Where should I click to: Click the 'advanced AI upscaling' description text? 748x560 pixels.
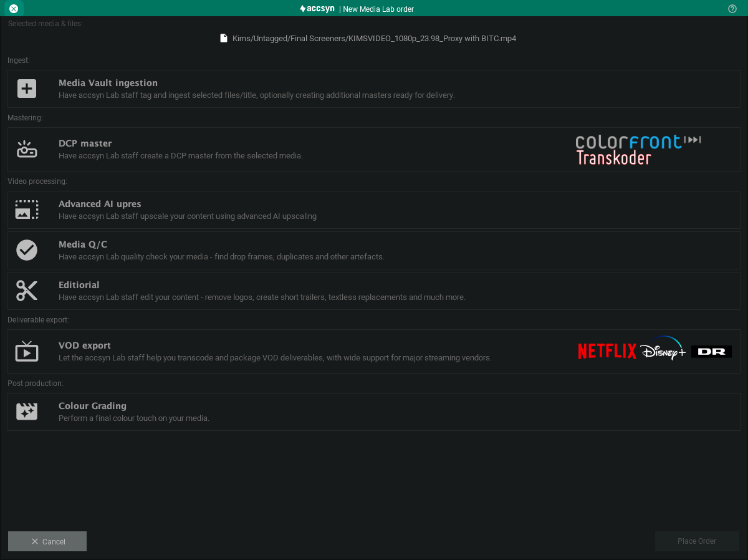click(x=188, y=216)
